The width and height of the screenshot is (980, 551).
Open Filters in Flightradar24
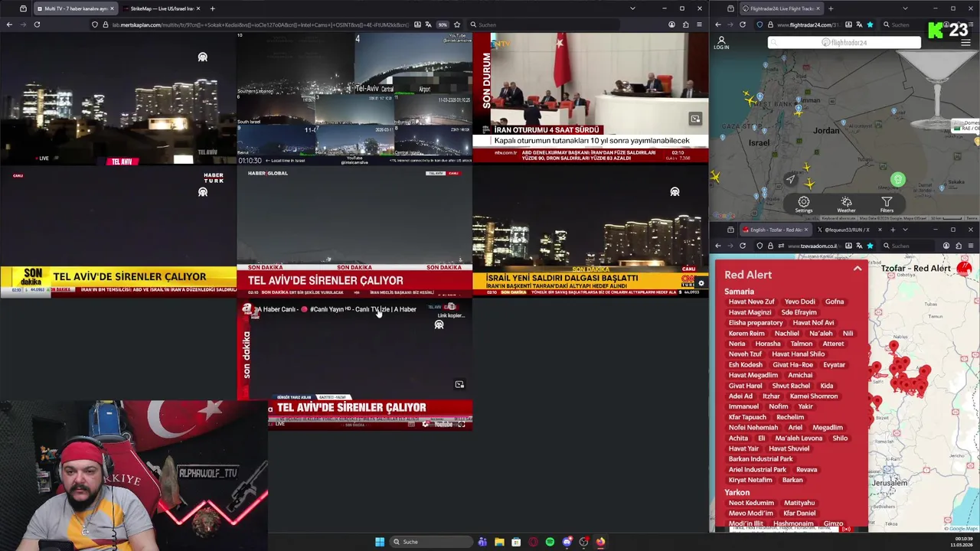point(887,204)
